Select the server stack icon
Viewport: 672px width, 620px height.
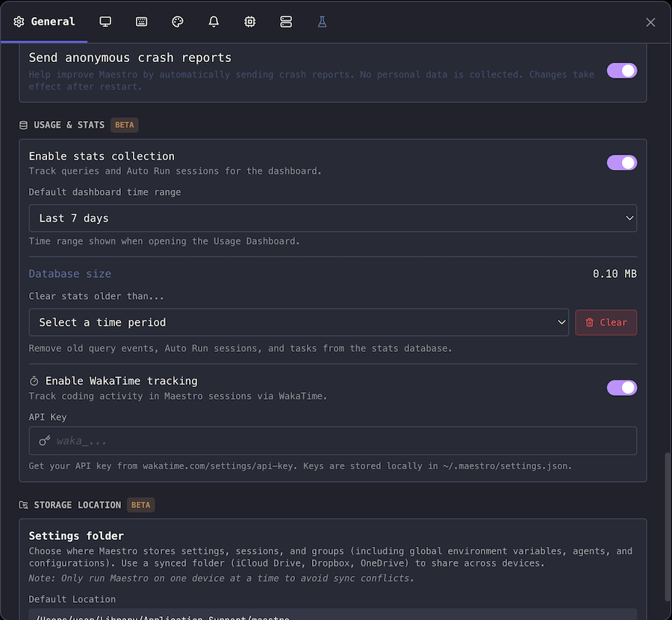pos(285,22)
